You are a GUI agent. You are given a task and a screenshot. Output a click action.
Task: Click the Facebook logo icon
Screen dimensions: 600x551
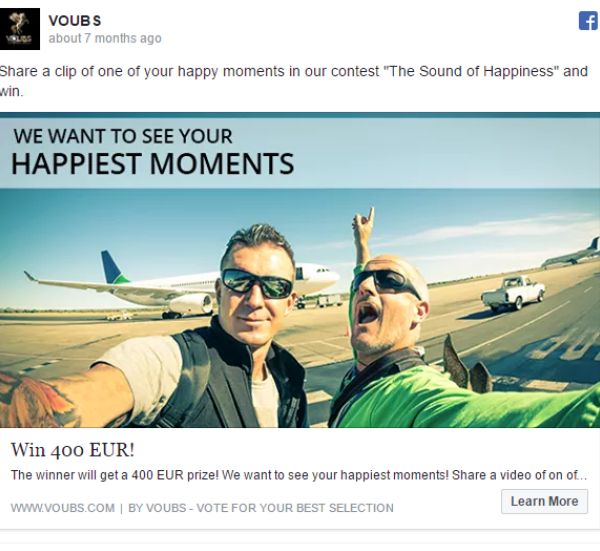click(589, 21)
